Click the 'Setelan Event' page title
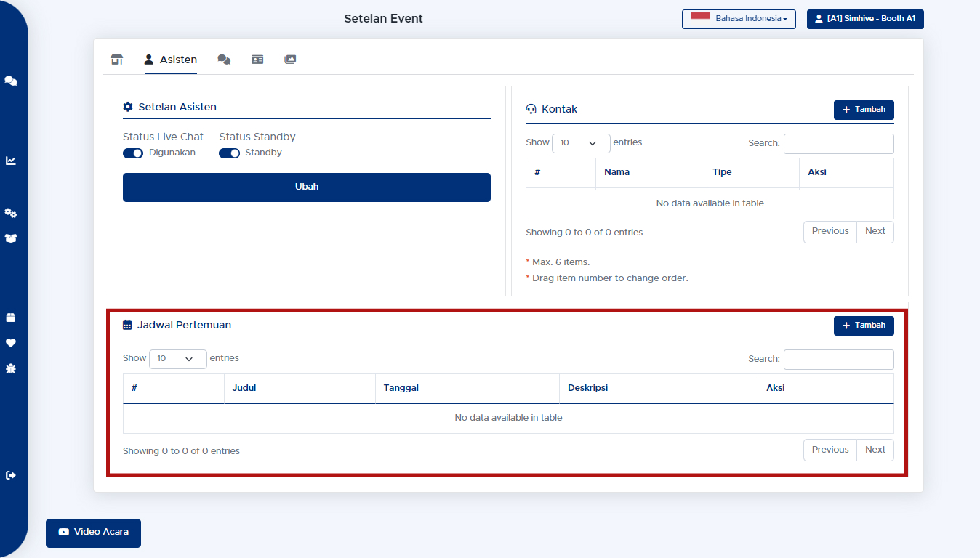 (x=383, y=19)
